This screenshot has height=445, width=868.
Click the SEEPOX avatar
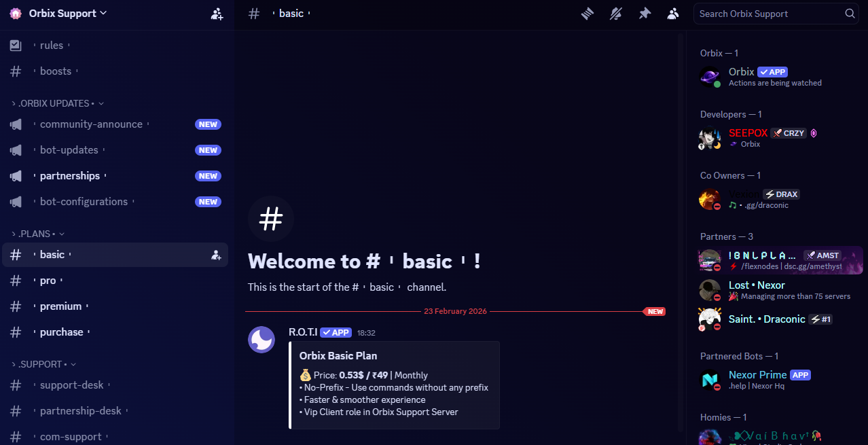[710, 138]
